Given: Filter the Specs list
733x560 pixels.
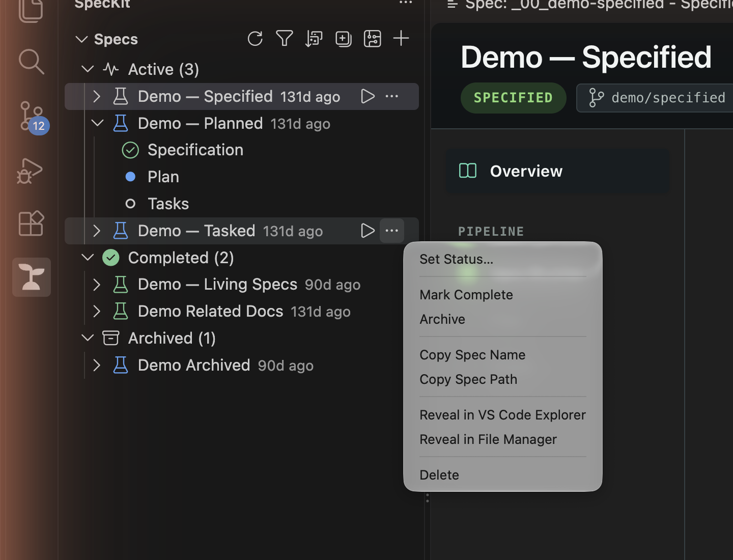Looking at the screenshot, I should 285,39.
